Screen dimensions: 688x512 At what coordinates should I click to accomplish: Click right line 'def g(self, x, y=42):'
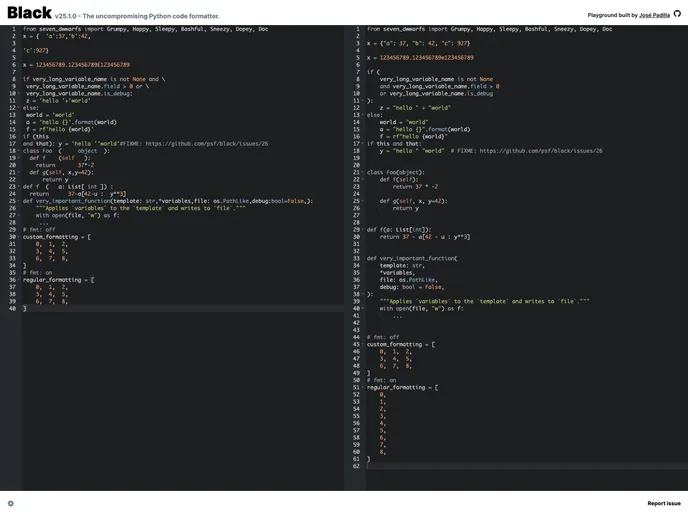[413, 201]
